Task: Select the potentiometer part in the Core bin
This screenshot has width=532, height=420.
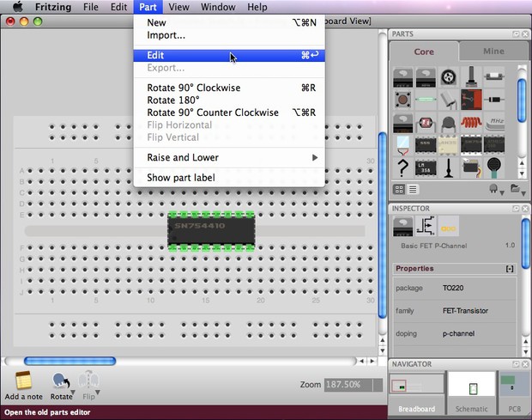Action: pyautogui.click(x=471, y=76)
